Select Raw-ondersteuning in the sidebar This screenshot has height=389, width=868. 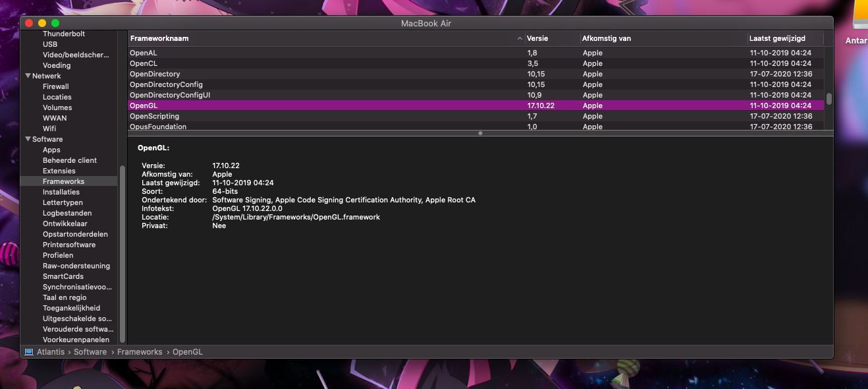point(76,266)
